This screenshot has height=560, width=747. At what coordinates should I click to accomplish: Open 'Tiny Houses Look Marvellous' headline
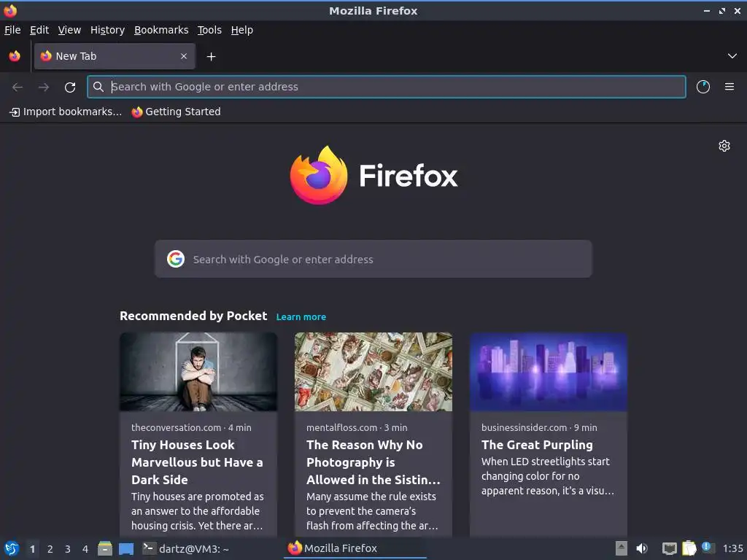[x=197, y=462]
